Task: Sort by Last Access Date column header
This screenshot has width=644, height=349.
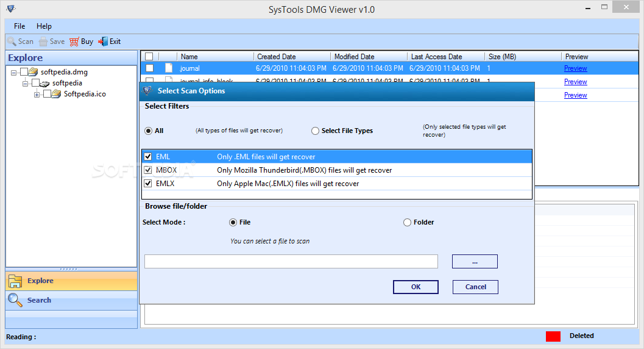Action: point(445,57)
